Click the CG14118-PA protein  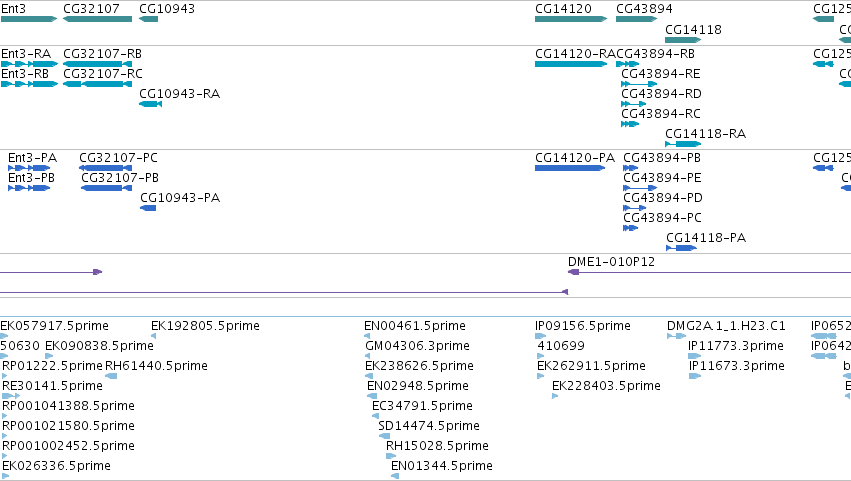point(682,248)
